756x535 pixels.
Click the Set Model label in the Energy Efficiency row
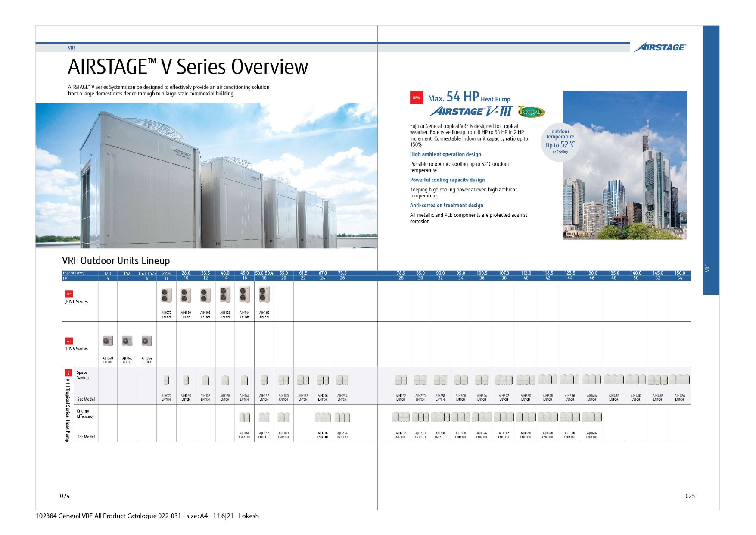tap(86, 437)
